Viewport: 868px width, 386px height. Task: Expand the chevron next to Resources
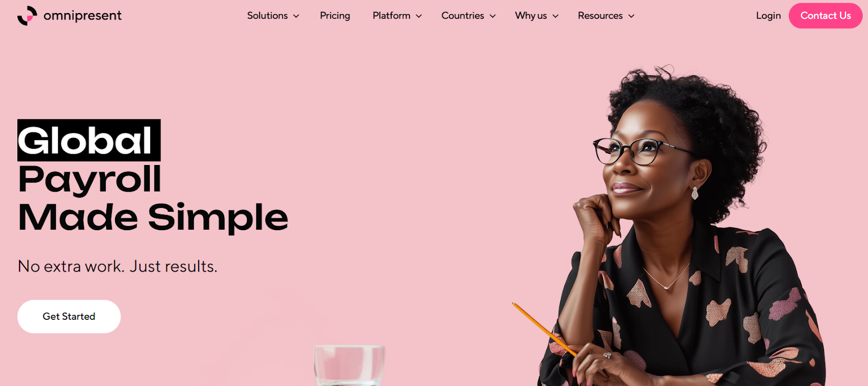(631, 16)
